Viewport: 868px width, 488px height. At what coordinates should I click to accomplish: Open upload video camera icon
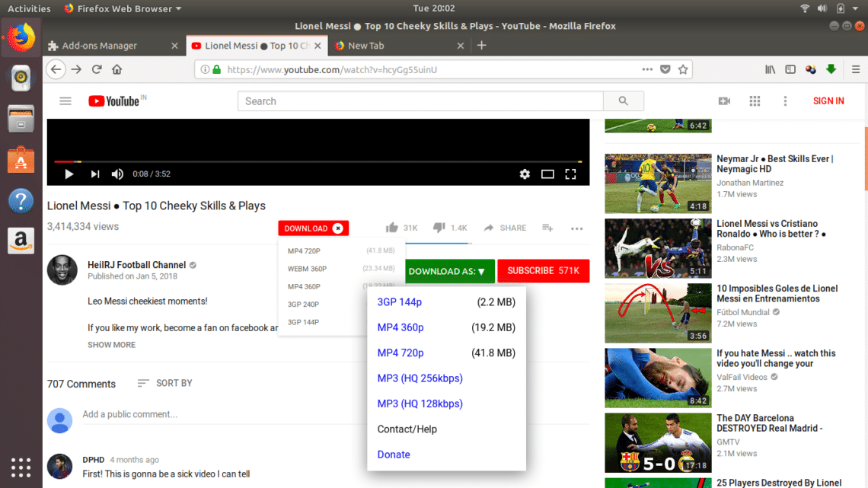click(x=724, y=100)
